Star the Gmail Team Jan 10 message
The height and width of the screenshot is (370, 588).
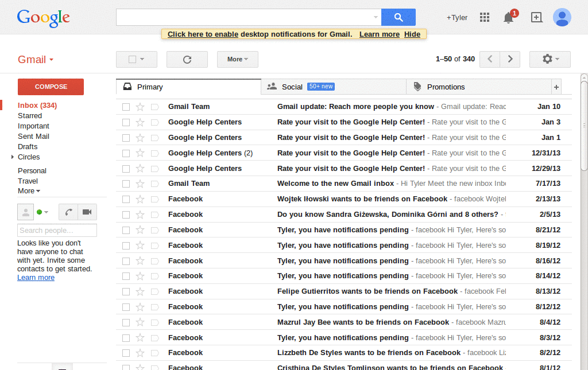[140, 107]
